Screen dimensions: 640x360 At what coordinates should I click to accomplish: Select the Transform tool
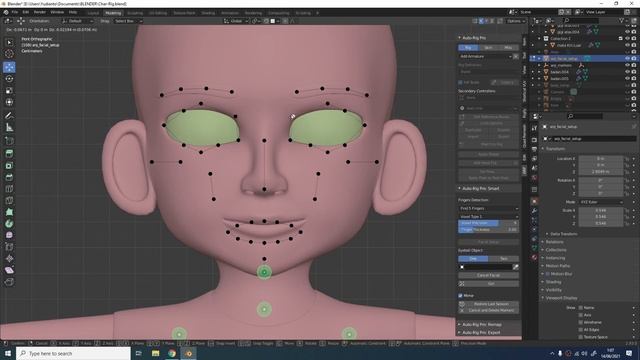tap(9, 102)
